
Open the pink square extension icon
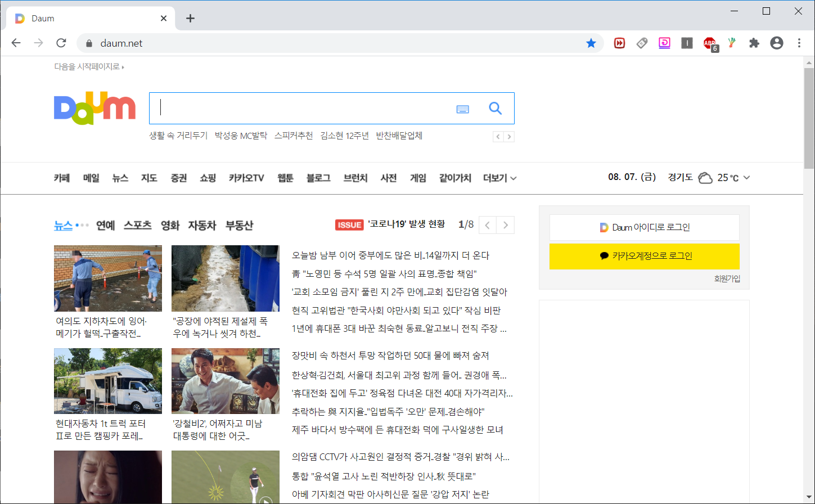pyautogui.click(x=664, y=43)
